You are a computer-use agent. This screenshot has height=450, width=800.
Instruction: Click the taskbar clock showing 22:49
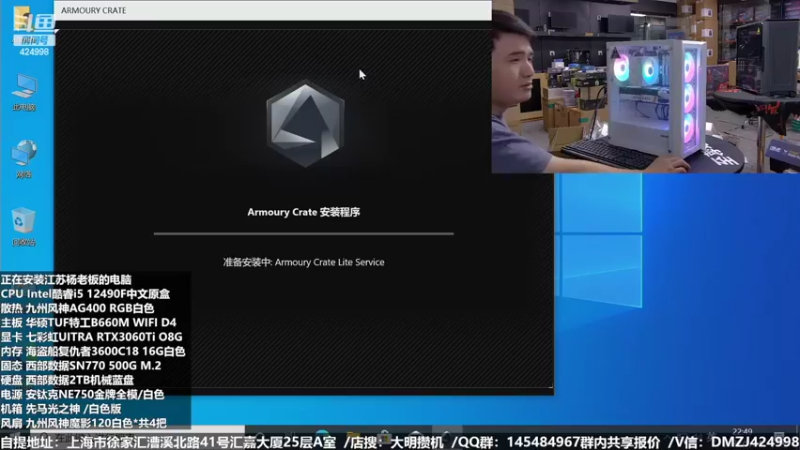(x=742, y=431)
